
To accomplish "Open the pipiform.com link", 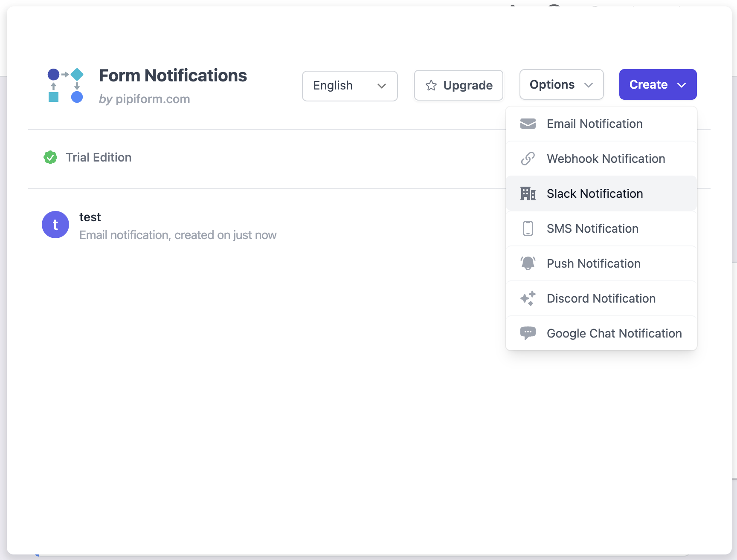I will tap(153, 99).
